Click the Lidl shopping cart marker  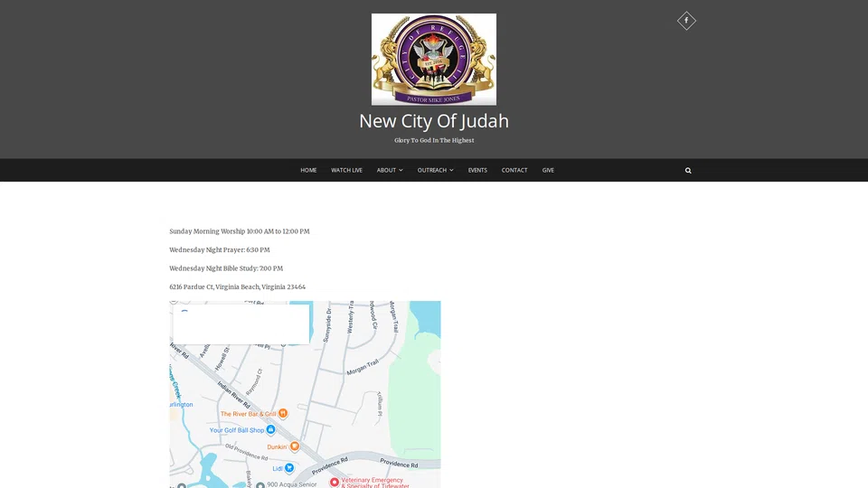click(289, 468)
